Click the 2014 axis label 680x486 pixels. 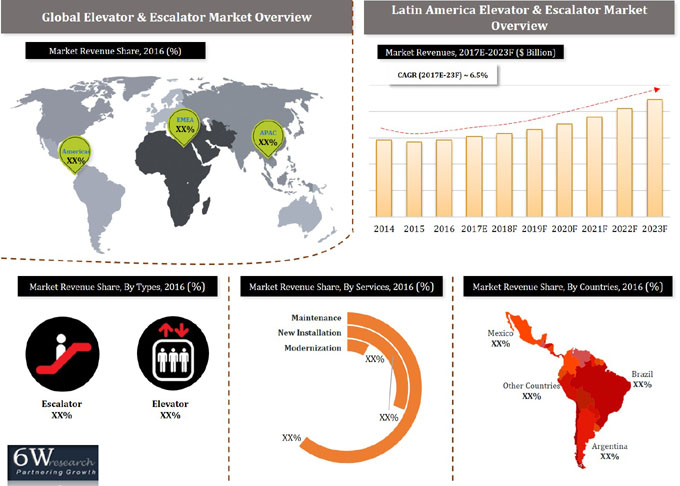pyautogui.click(x=384, y=228)
